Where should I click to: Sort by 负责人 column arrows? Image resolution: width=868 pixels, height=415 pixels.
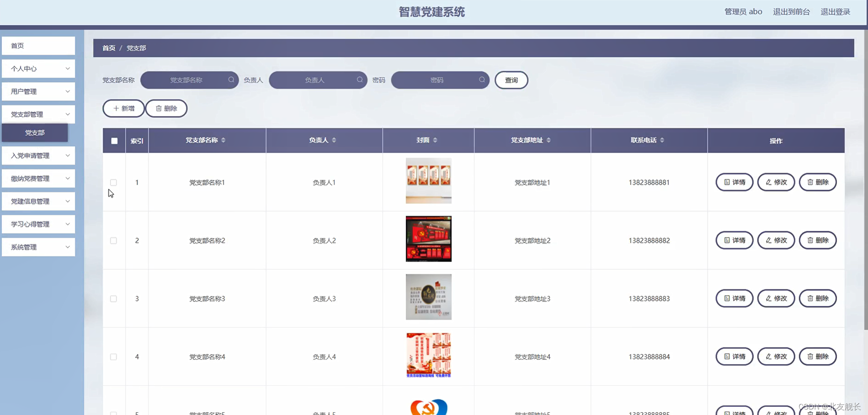[x=334, y=140]
